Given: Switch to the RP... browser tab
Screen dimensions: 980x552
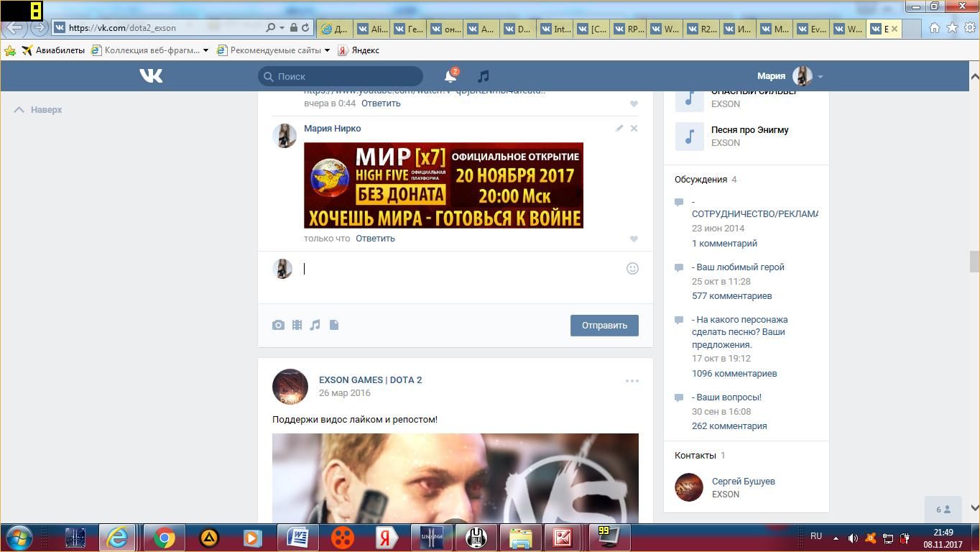Looking at the screenshot, I should [629, 29].
